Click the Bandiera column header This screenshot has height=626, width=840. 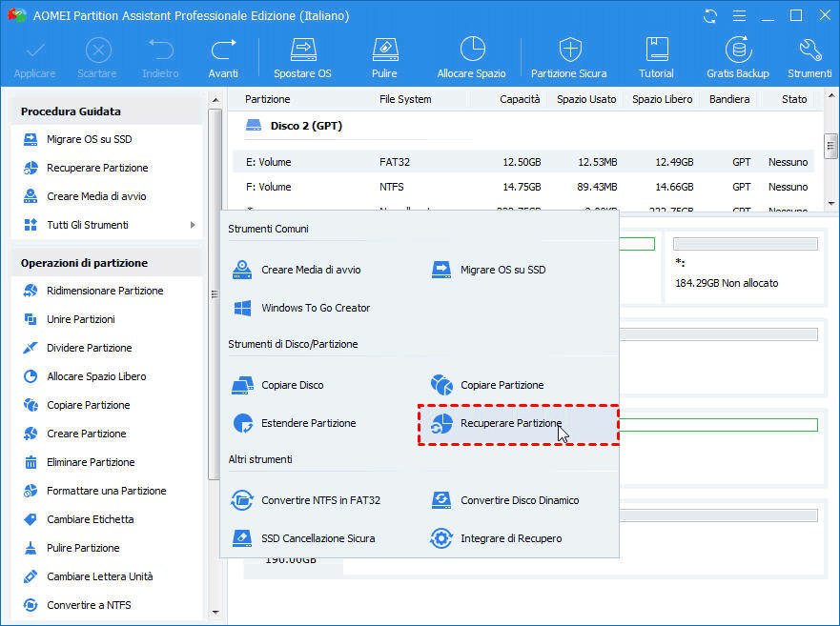click(x=729, y=99)
